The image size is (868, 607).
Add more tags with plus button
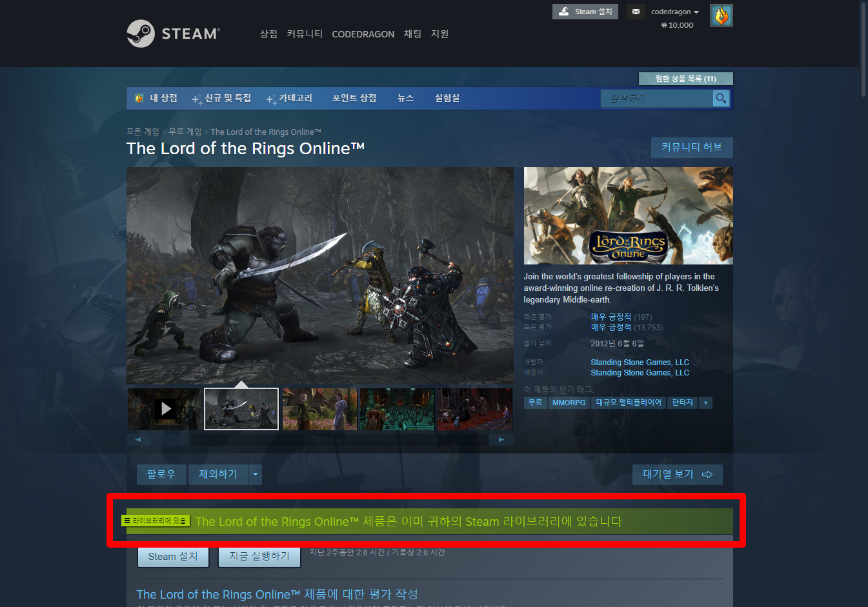tap(706, 403)
